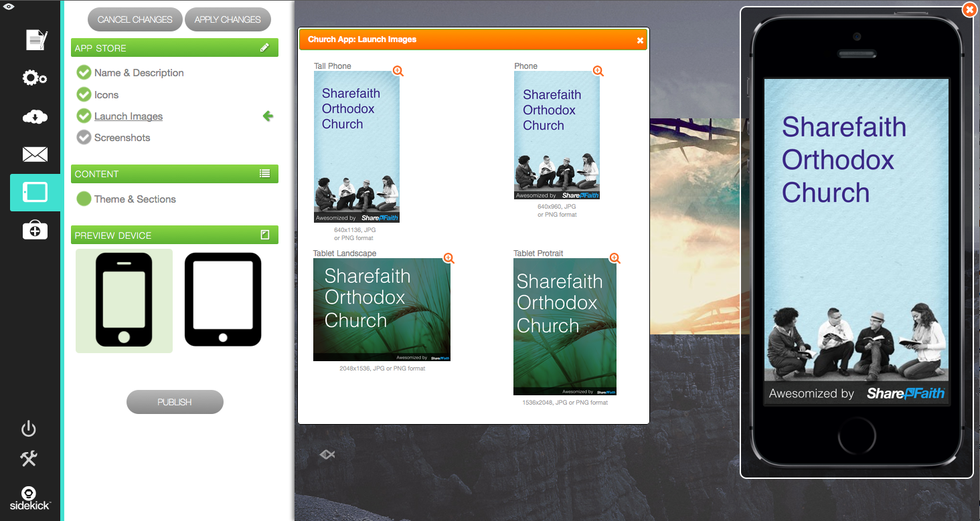
Task: Click the power icon in the sidebar
Action: (x=29, y=429)
